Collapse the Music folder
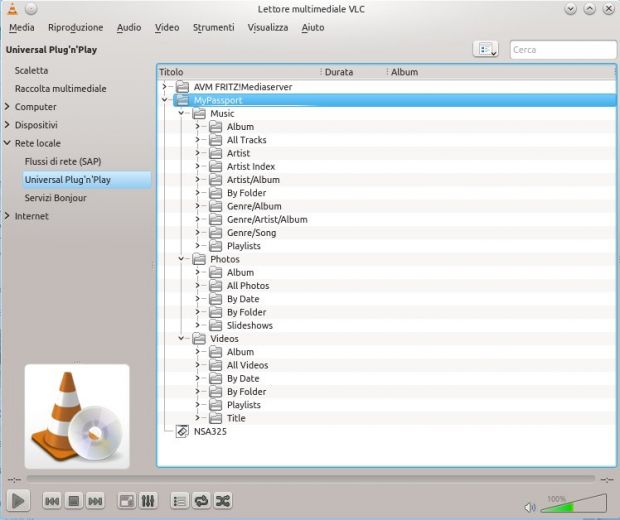Viewport: 620px width, 520px height. click(181, 113)
